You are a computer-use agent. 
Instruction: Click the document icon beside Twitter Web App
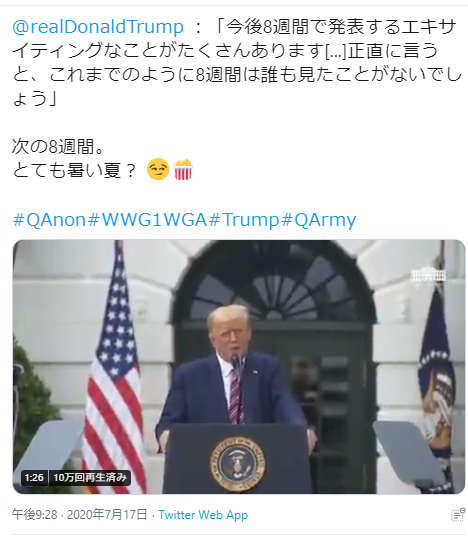tap(458, 515)
